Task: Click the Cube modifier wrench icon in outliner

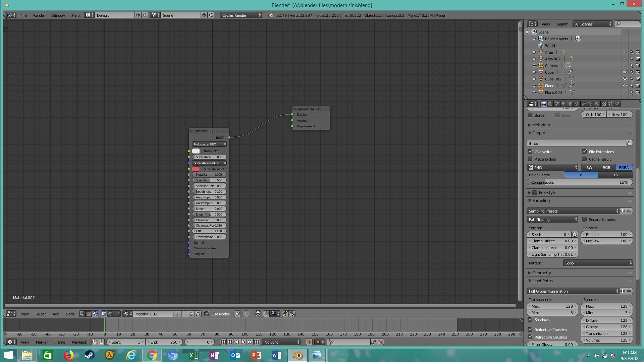Action: [570, 72]
